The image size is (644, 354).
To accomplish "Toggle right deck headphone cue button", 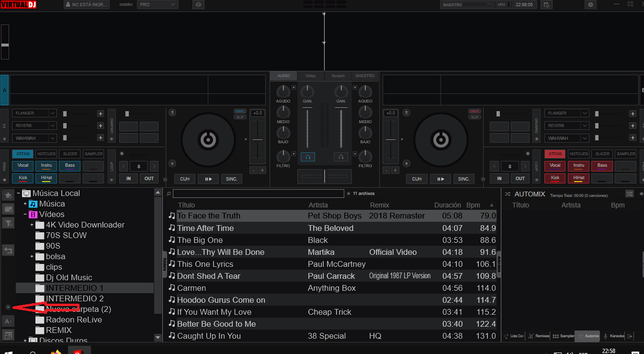I will (x=341, y=157).
